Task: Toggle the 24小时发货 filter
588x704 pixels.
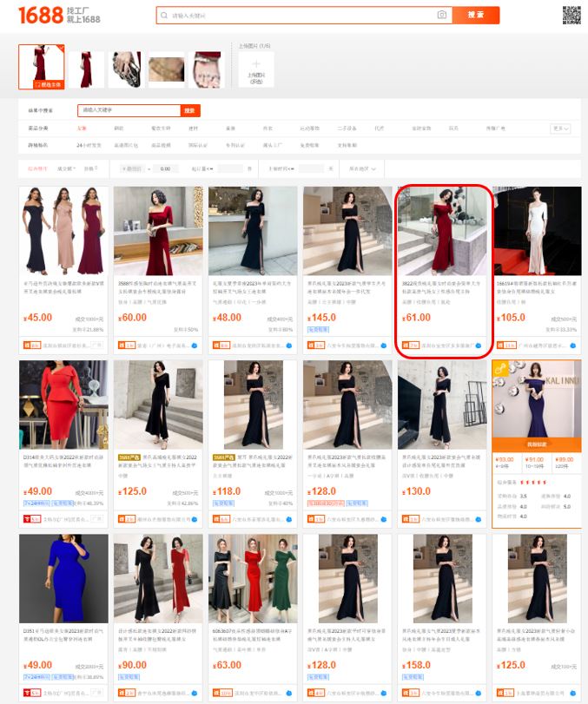Action: (x=89, y=145)
